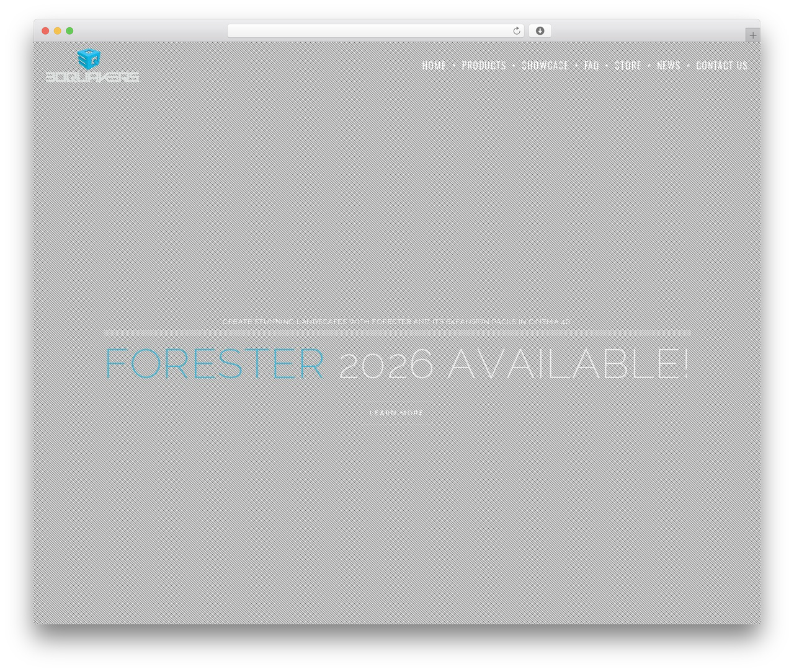Click the blue cube logo icon
Screen dimensions: 794x672
89,59
